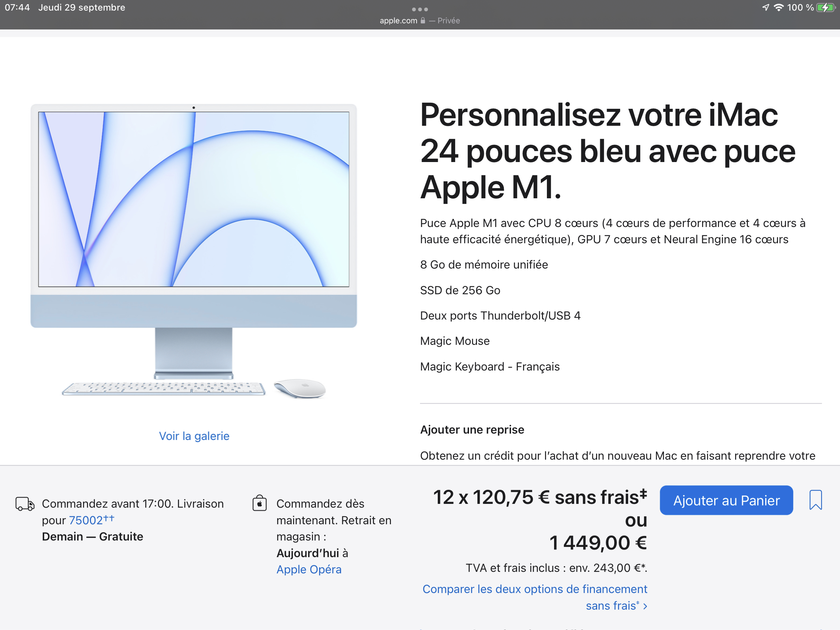This screenshot has width=840, height=630.
Task: Tap the location arrow status icon
Action: click(766, 8)
